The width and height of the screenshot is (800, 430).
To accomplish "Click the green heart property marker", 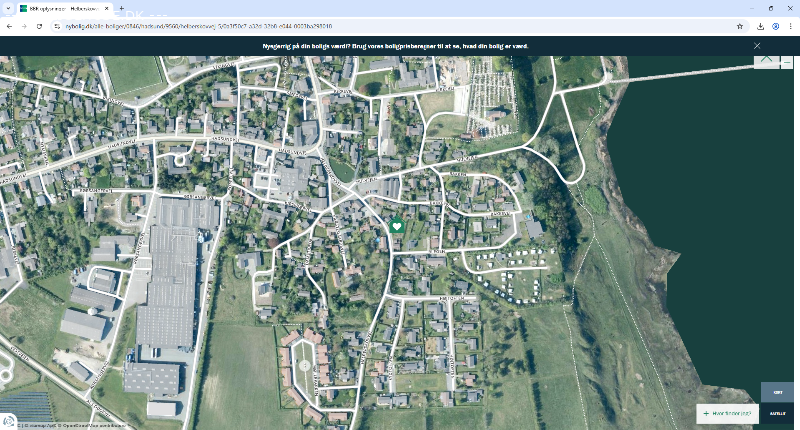I will pos(396,226).
